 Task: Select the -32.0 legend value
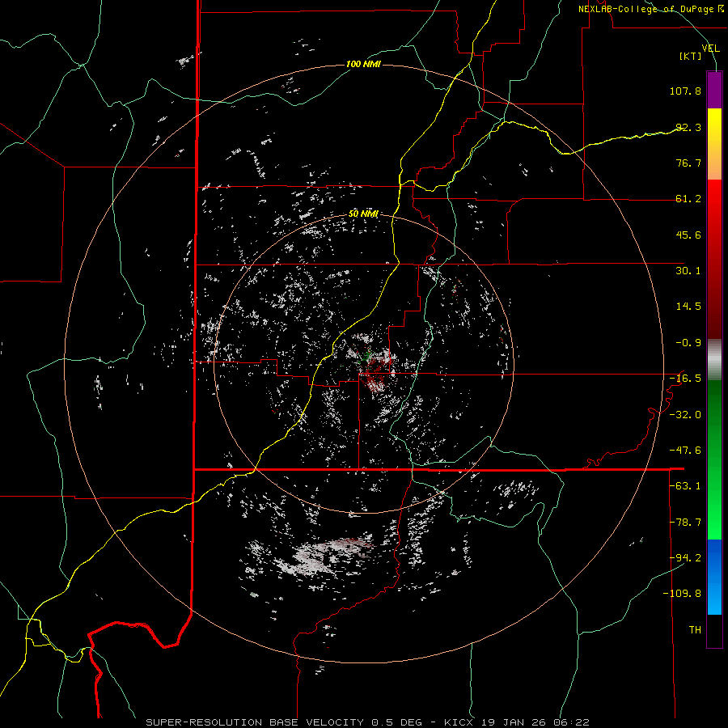[x=685, y=415]
